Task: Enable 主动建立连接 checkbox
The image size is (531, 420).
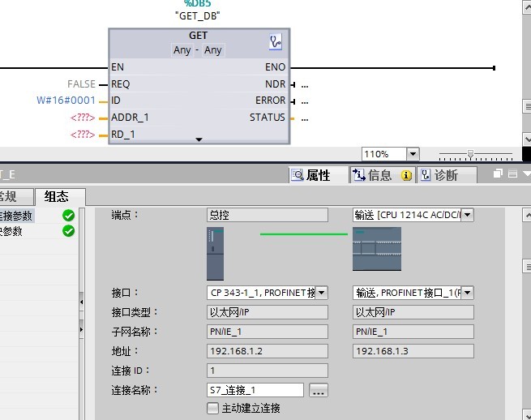Action: pos(212,408)
